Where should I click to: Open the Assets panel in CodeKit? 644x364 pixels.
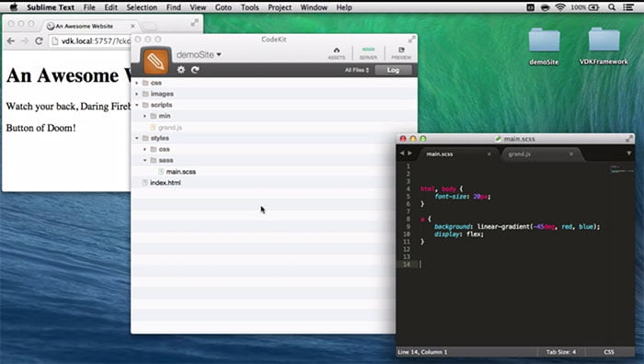pyautogui.click(x=337, y=53)
